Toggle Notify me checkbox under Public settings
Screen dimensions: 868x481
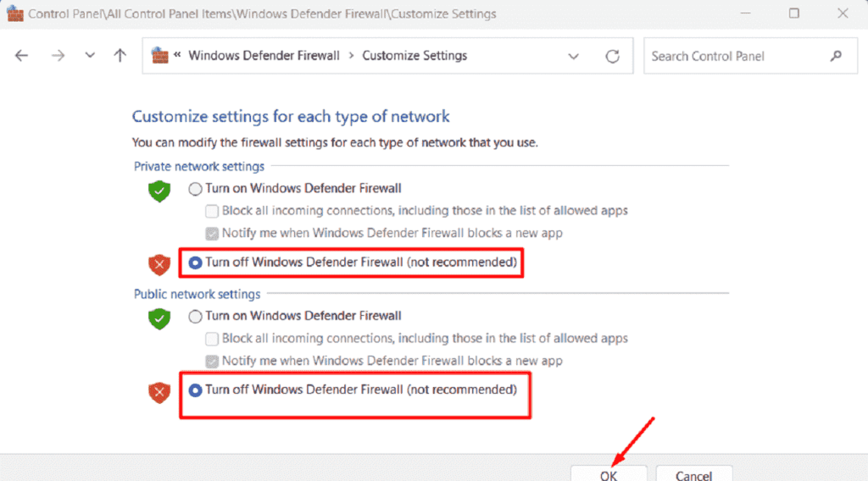coord(211,361)
